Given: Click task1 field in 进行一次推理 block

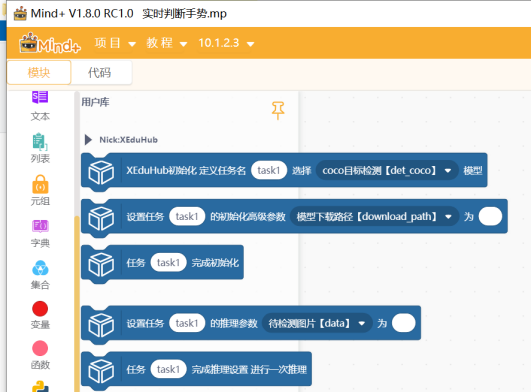Looking at the screenshot, I should 168,369.
